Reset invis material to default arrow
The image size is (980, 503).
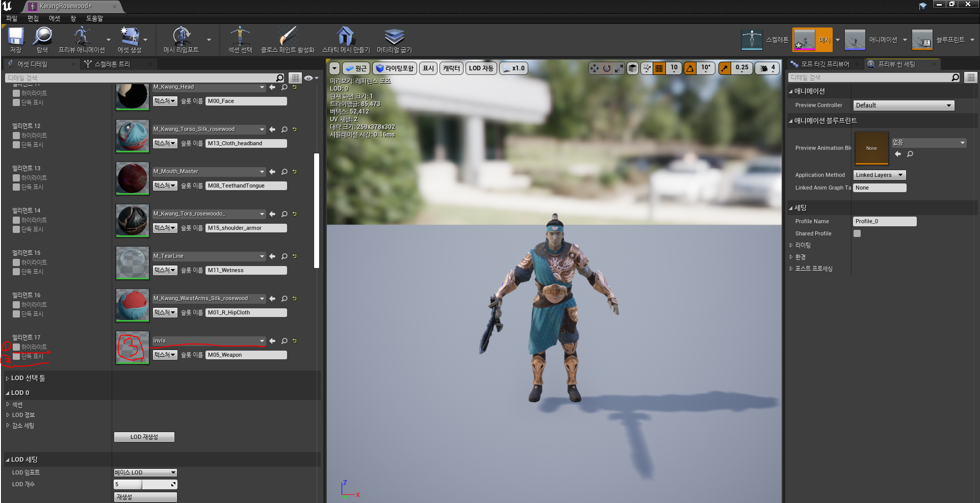(294, 341)
